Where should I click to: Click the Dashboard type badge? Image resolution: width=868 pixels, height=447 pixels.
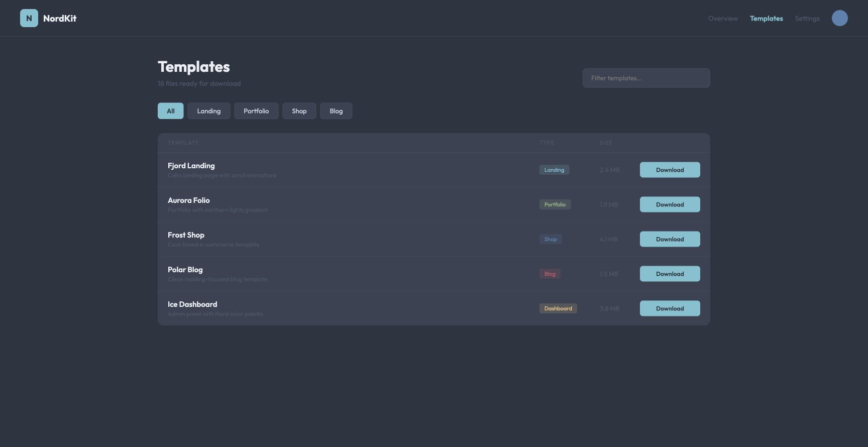pos(558,308)
